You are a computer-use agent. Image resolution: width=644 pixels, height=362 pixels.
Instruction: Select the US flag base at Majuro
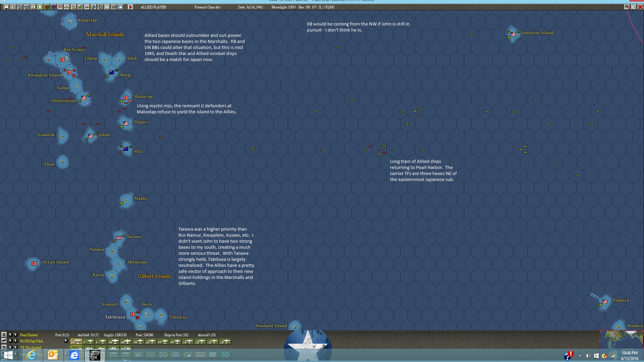coord(126,123)
